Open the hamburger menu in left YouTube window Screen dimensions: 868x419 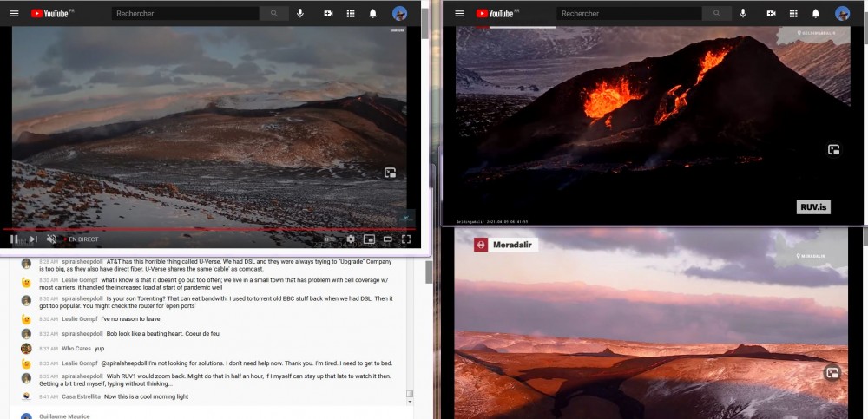[x=14, y=14]
